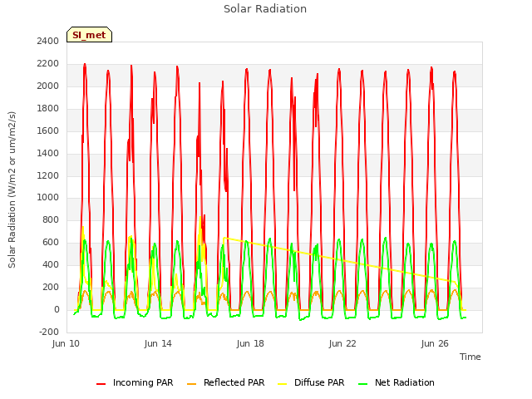Click the Diffuse PAR legend label
This screenshot has height=399, width=532.
tap(319, 382)
